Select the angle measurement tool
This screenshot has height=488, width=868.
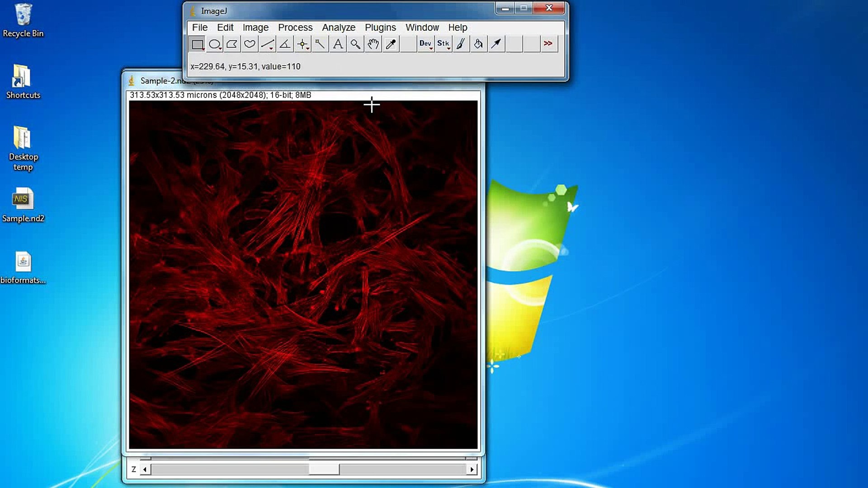pos(284,43)
